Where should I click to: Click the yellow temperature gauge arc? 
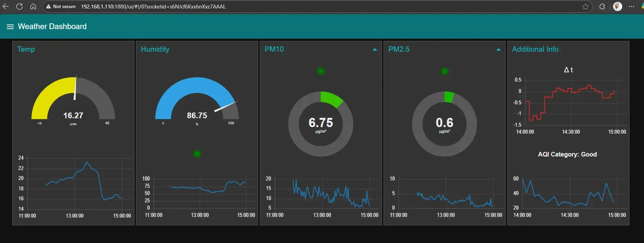coord(48,95)
